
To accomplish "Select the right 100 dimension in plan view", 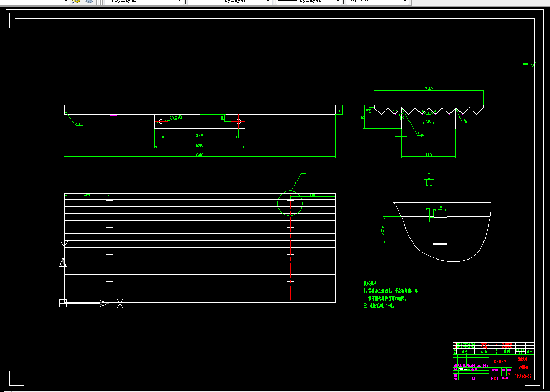I will click(x=313, y=195).
